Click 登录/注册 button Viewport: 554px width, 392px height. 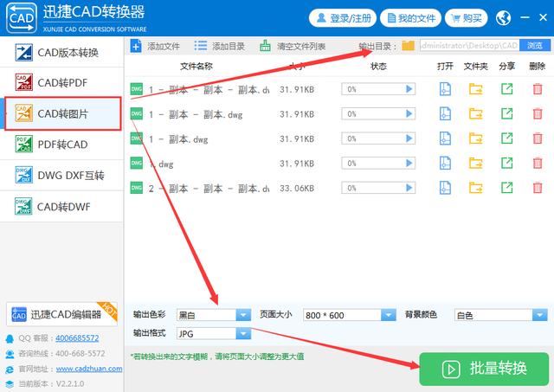[343, 18]
